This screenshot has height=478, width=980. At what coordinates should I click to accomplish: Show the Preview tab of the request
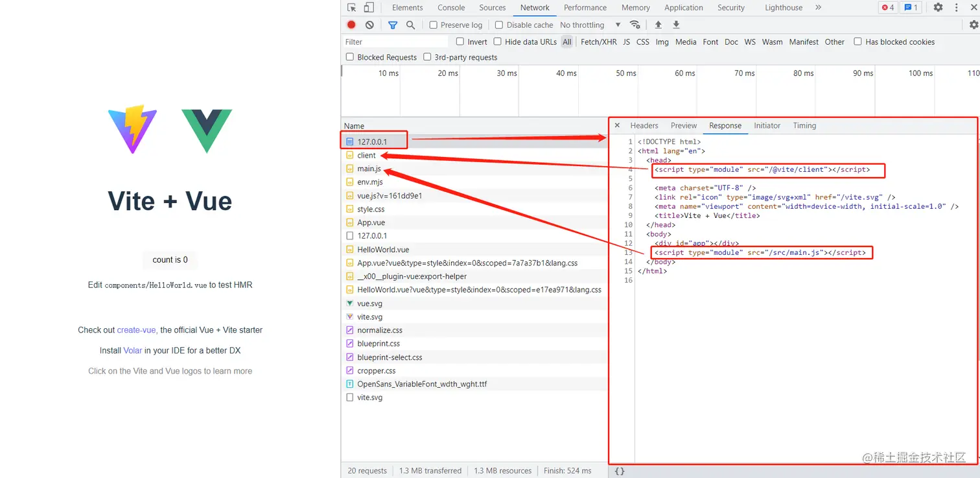click(x=684, y=126)
